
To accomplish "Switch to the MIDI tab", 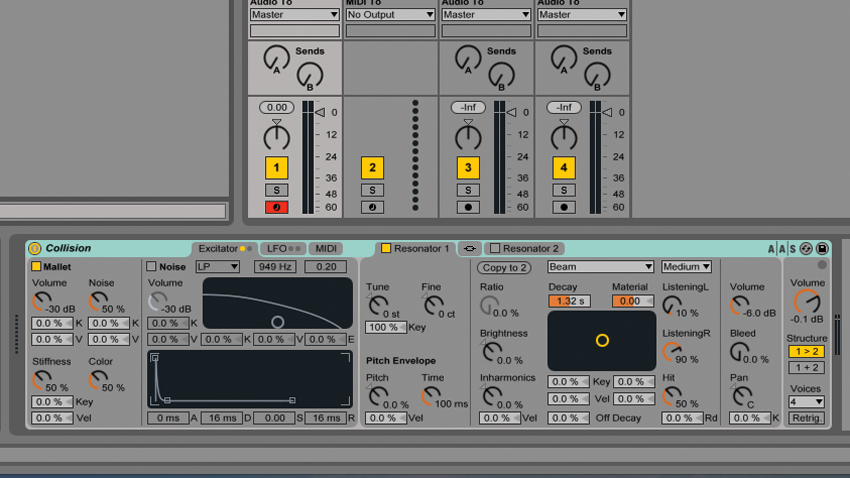I will pos(326,248).
